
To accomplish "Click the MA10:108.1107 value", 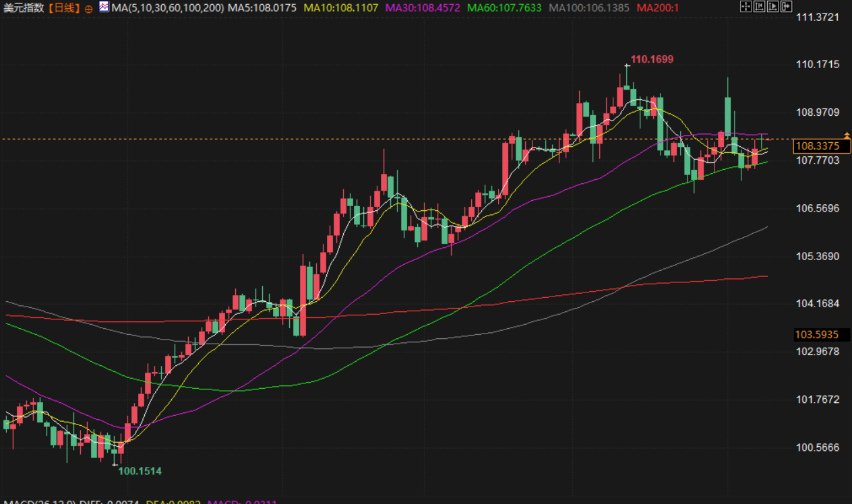I will tap(341, 8).
